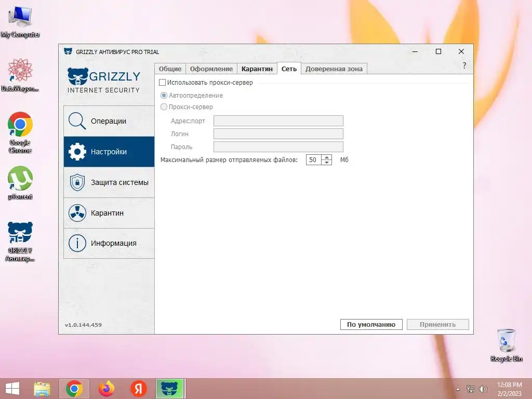Image resolution: width=532 pixels, height=399 pixels.
Task: Focus the Логин input field
Action: tap(278, 134)
